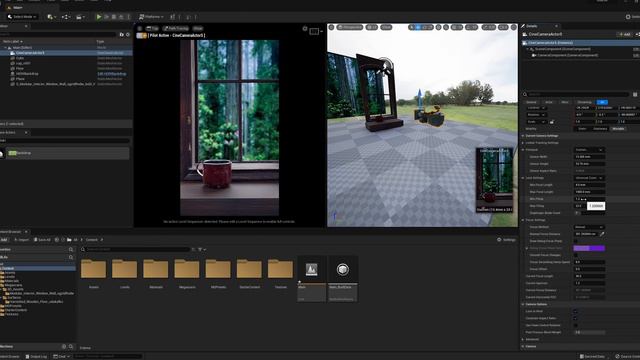Click the Post Process Blend Weight slider
The width and height of the screenshot is (640, 360).
[x=589, y=332]
